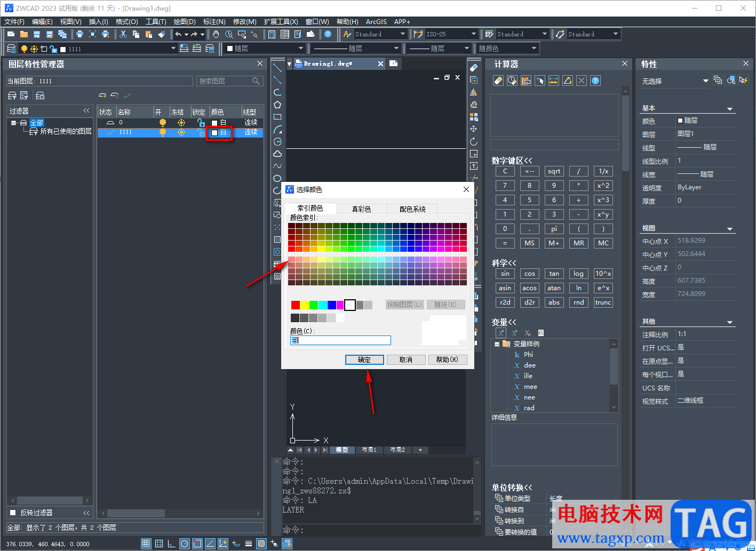Click the Layer Properties Manager toolbar icon
This screenshot has height=551, width=756.
(x=11, y=49)
